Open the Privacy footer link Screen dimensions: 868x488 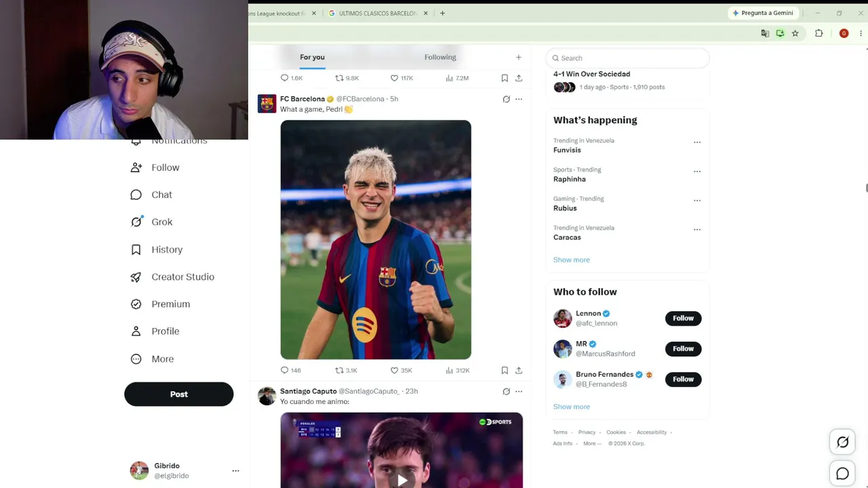point(587,432)
